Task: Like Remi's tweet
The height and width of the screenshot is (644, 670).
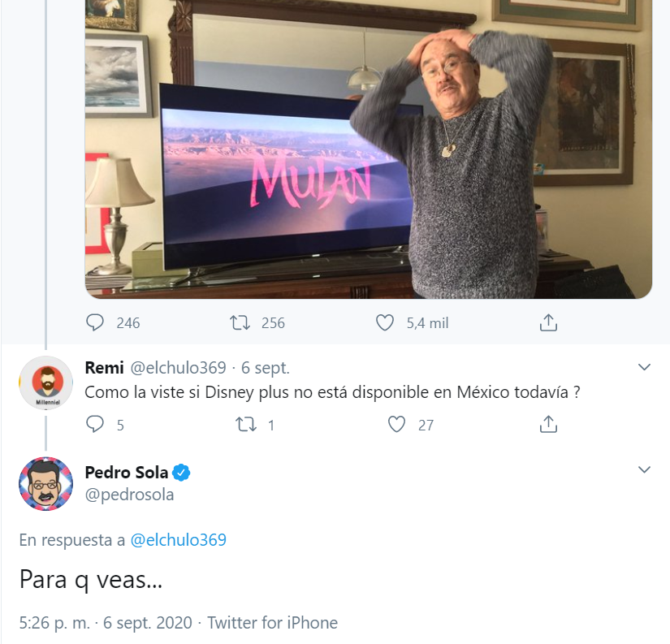Action: click(x=396, y=424)
